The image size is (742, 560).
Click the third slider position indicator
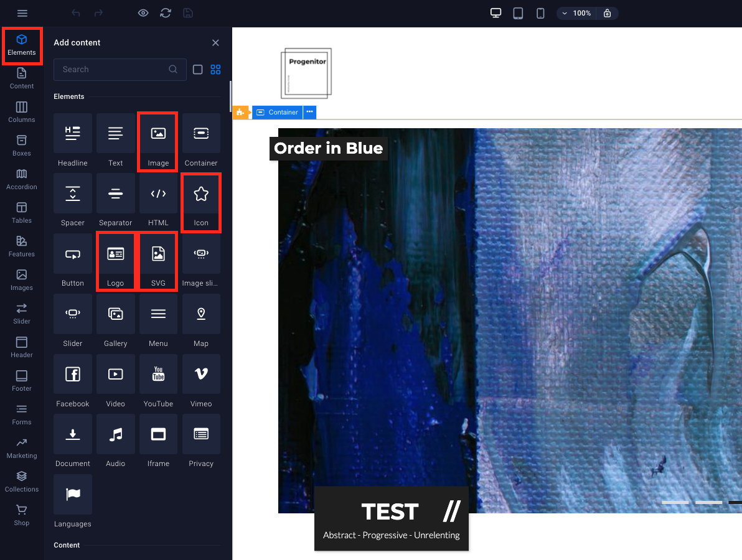737,502
